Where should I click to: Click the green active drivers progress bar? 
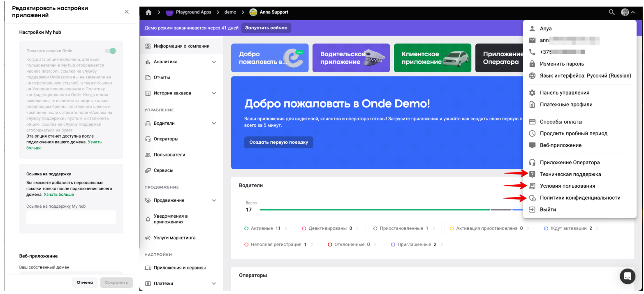tap(375, 209)
